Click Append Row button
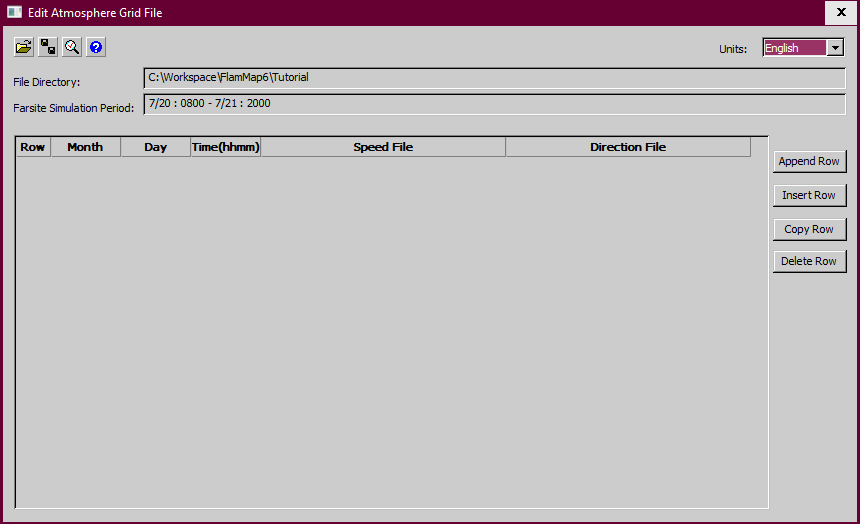This screenshot has width=860, height=524. tap(809, 161)
